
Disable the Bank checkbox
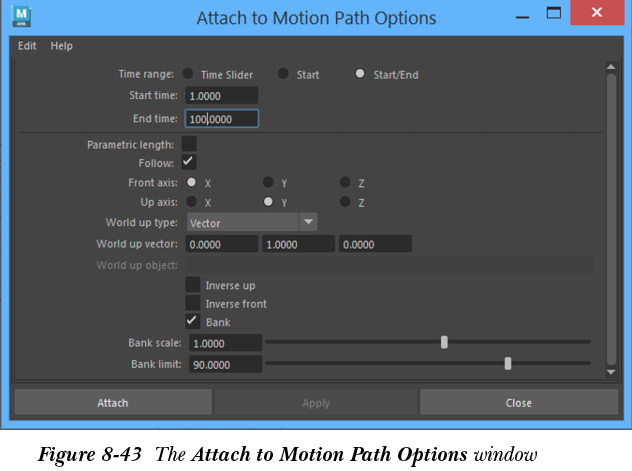pos(193,321)
